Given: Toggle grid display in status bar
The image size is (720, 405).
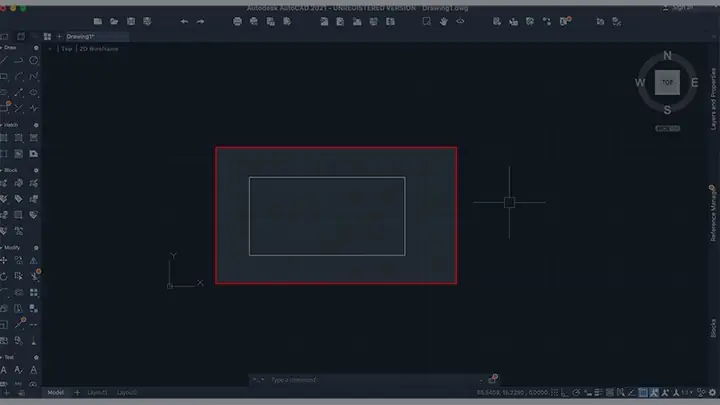Looking at the screenshot, I should click(555, 393).
